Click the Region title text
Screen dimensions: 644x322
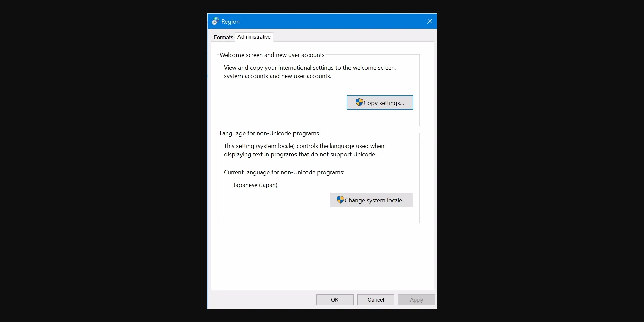(x=230, y=22)
